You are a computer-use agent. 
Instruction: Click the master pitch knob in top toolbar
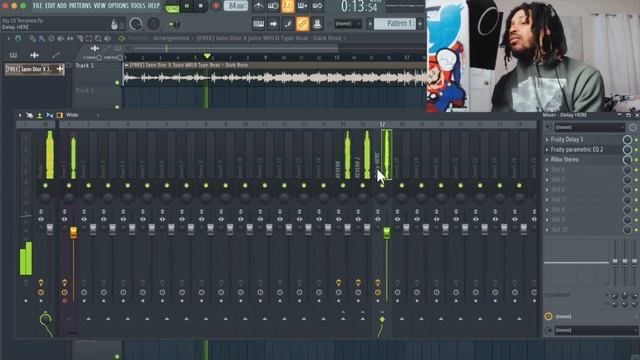point(153,24)
